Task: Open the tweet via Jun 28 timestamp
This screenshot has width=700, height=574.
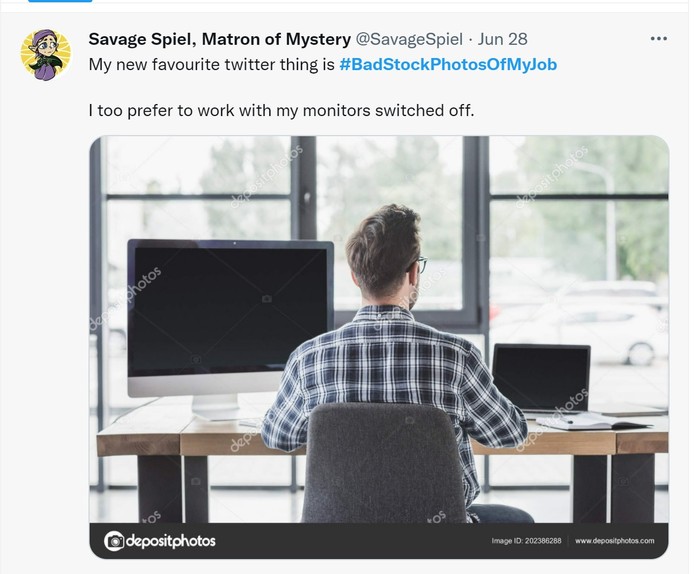Action: point(503,39)
